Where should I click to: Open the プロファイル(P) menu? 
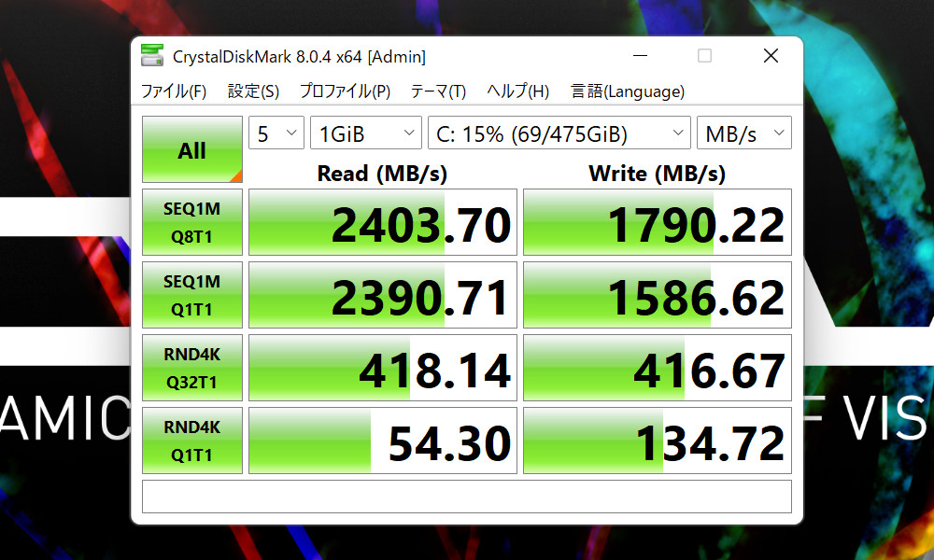(x=345, y=91)
